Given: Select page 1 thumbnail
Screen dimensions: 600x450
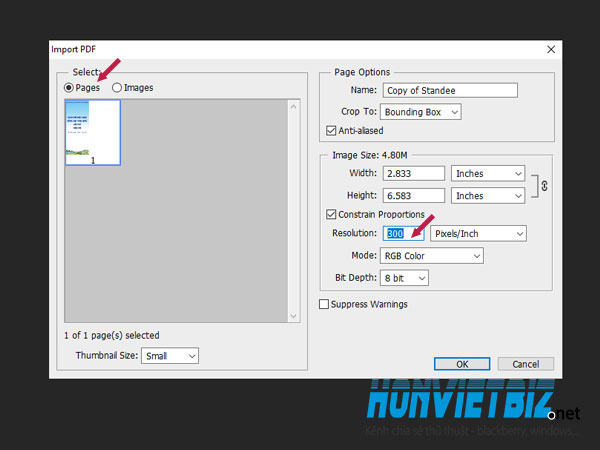Looking at the screenshot, I should (x=93, y=132).
